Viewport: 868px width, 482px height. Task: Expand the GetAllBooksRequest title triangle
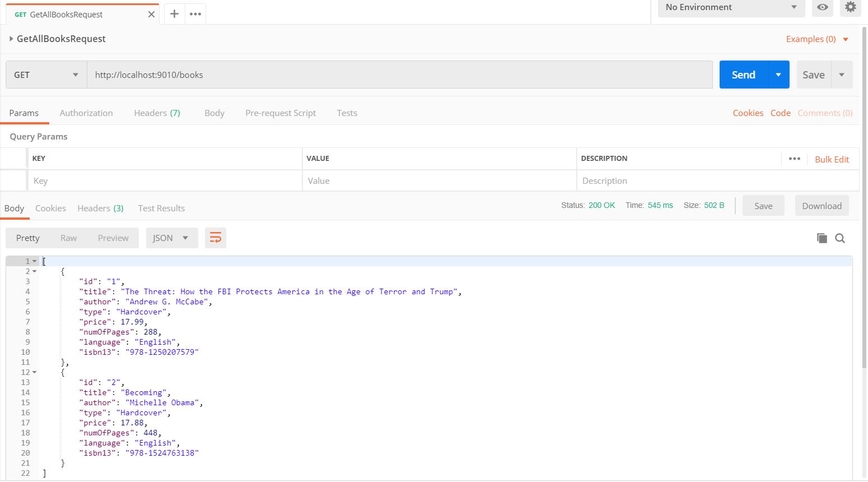(11, 39)
